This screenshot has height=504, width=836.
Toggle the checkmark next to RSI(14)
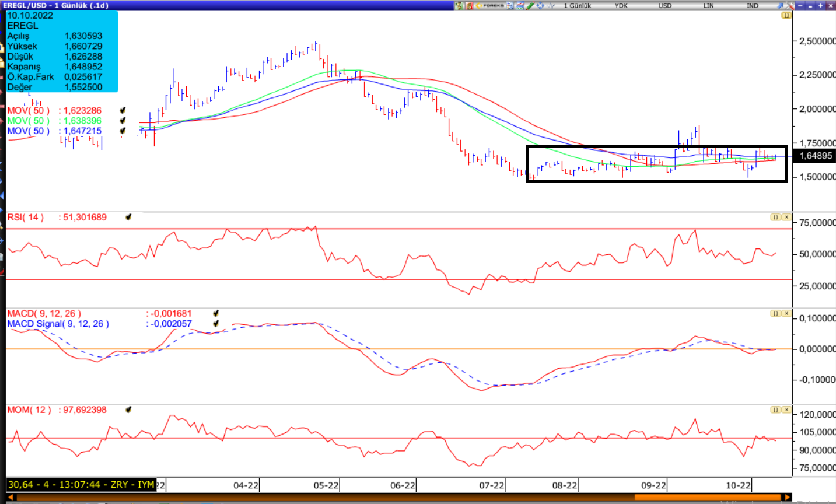(x=128, y=217)
